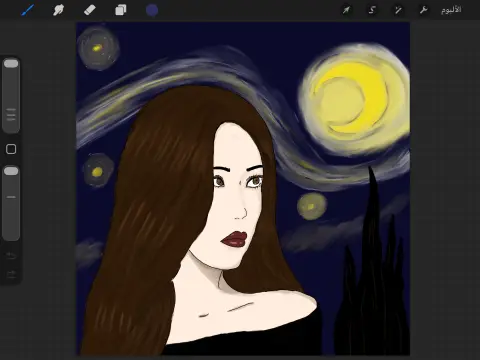Select the Smudge tool
This screenshot has width=480, height=360.
click(59, 10)
